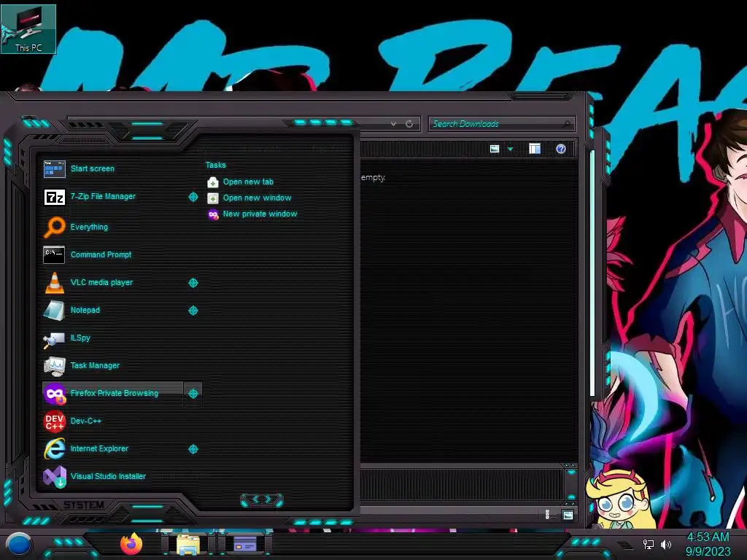Launch Firefox Private Browsing mask icon

[x=54, y=394]
